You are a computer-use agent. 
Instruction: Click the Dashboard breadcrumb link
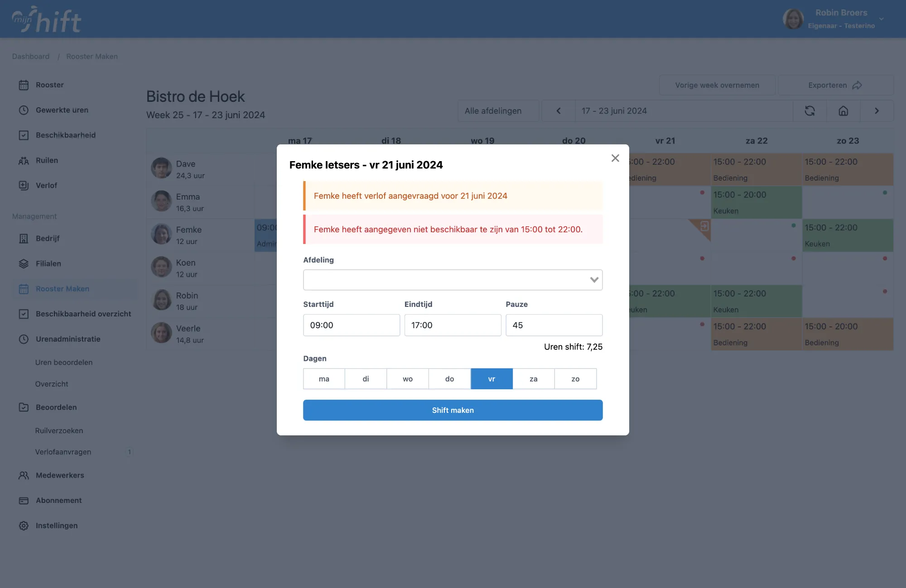[31, 57]
